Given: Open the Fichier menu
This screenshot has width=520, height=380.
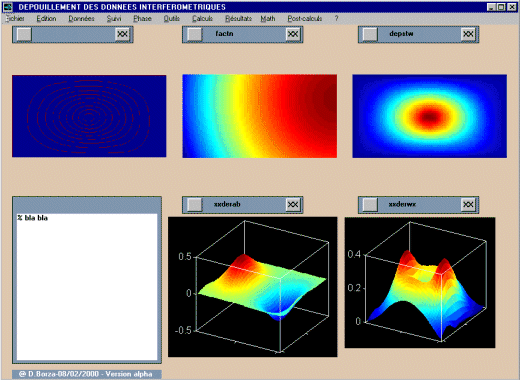Looking at the screenshot, I should 15,19.
